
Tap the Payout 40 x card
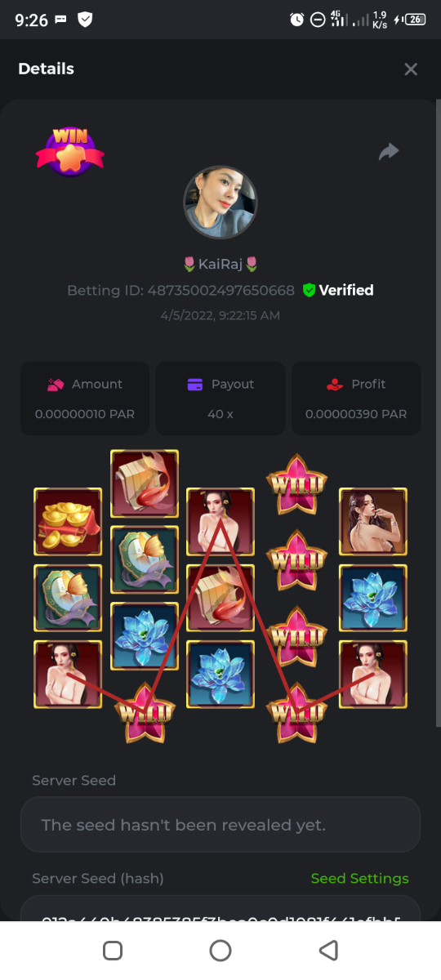click(220, 398)
